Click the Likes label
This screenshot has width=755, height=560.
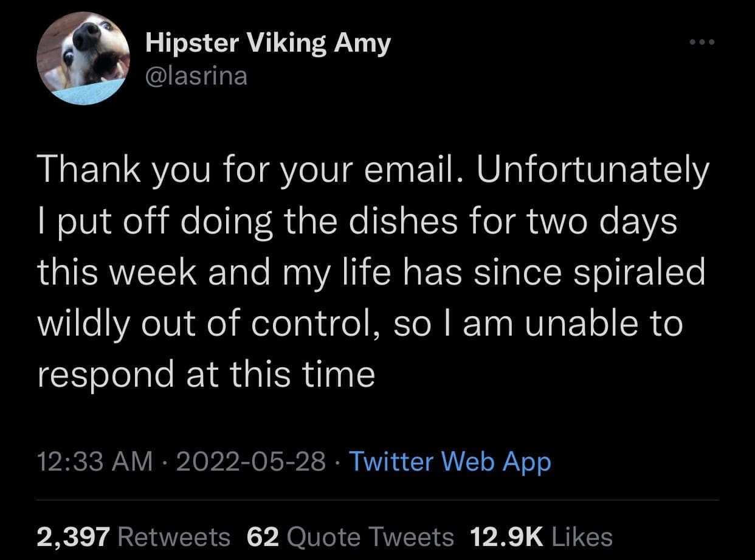click(x=582, y=536)
